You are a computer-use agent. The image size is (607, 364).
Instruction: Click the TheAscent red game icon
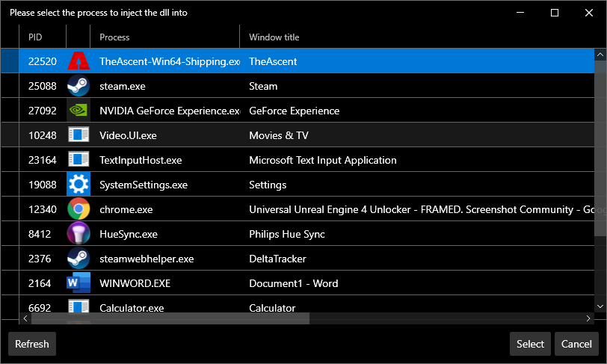pos(78,61)
